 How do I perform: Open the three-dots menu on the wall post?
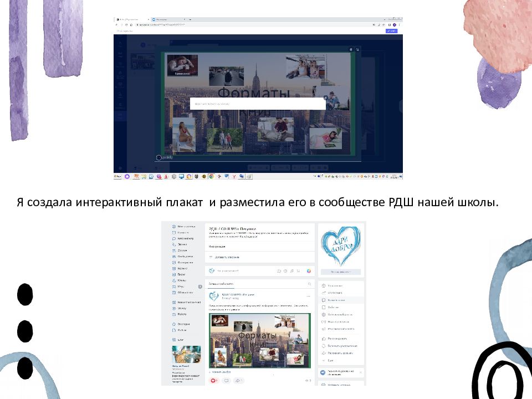[309, 296]
